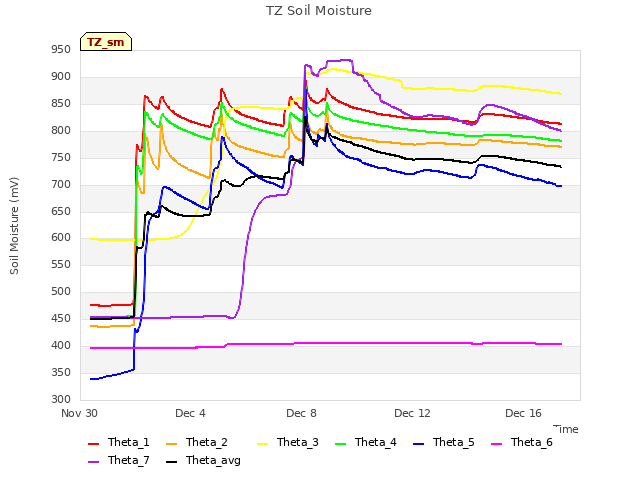The width and height of the screenshot is (640, 480).
Task: Click the 700 y-axis tick label
Action: [x=61, y=184]
